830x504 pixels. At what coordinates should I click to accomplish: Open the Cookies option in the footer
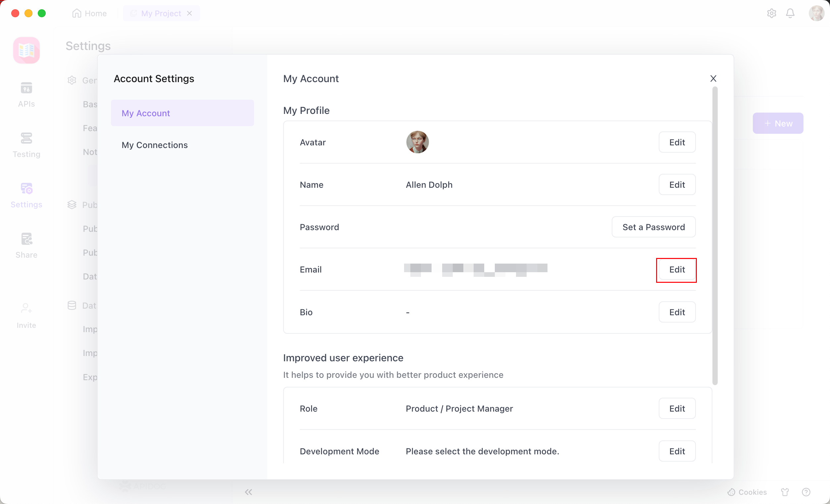click(x=747, y=492)
